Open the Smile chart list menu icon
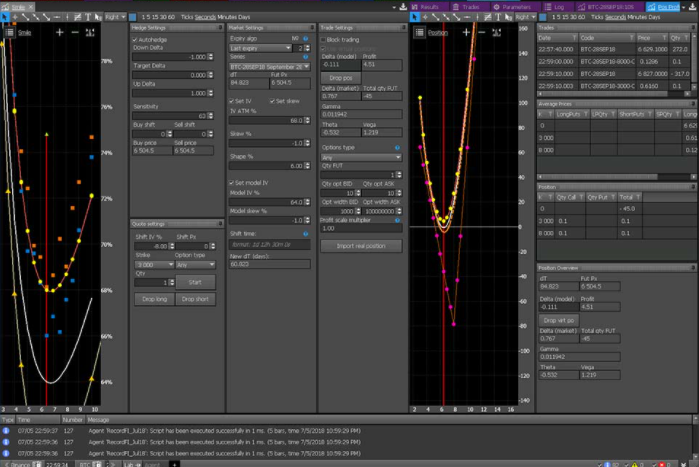The height and width of the screenshot is (467, 699). tap(10, 32)
